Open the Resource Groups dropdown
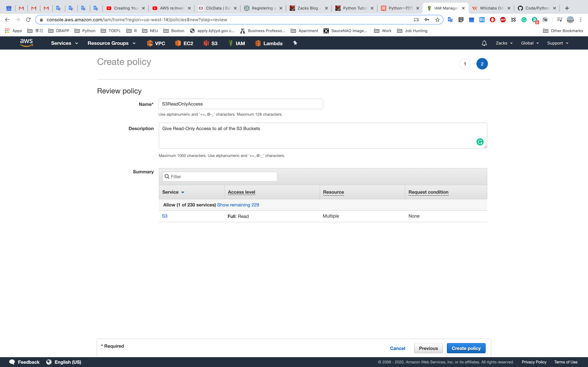Screen dimensions: 588x367 click(111, 43)
